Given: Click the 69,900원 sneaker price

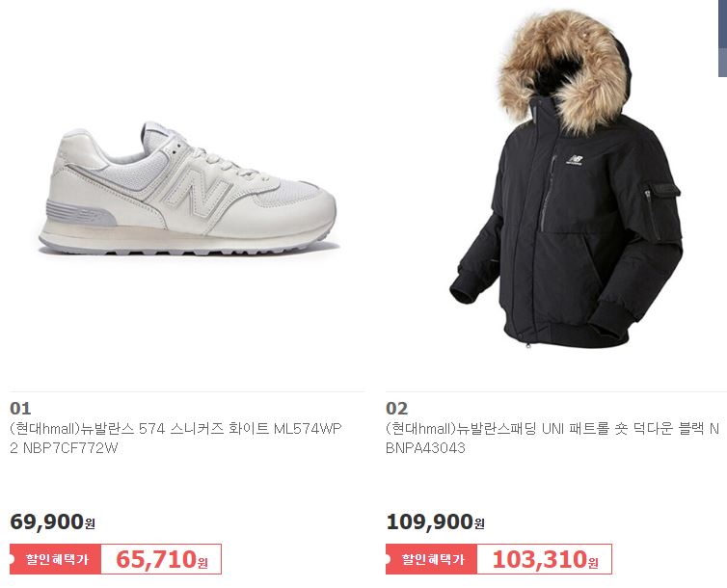Looking at the screenshot, I should tap(52, 521).
